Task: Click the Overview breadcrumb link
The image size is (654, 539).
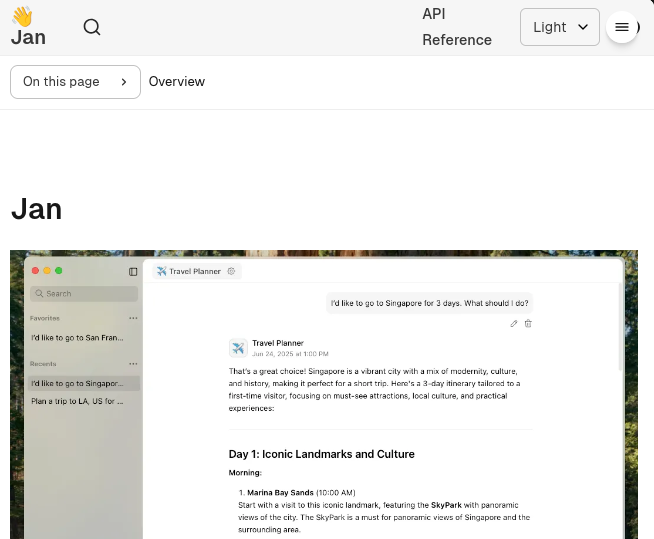Action: pos(177,82)
